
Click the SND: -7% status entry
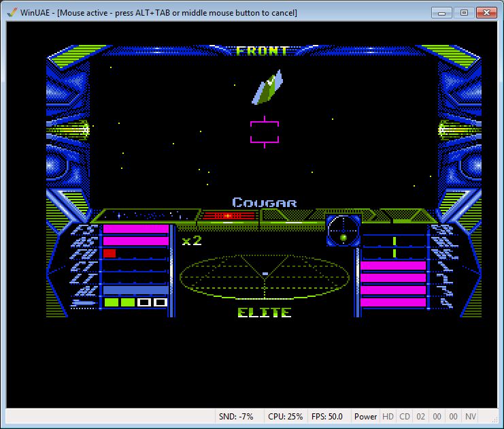pyautogui.click(x=236, y=417)
